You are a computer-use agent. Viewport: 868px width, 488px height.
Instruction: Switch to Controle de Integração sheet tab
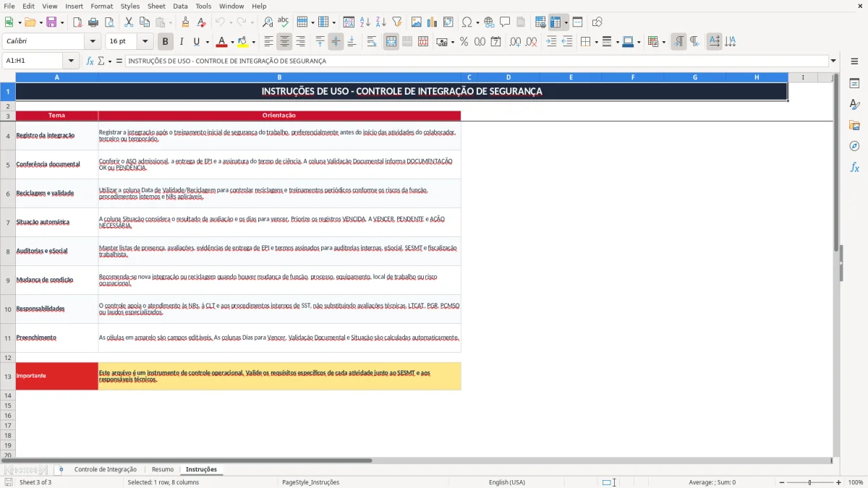point(105,470)
